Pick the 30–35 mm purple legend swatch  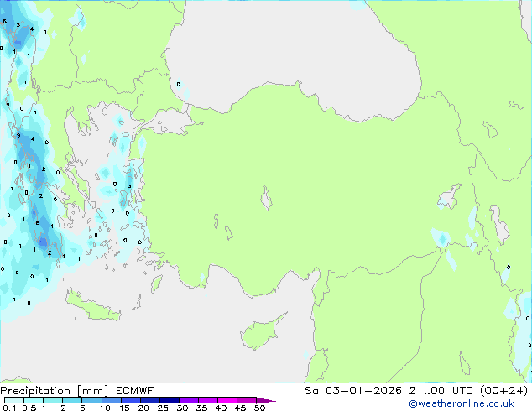[188, 400]
